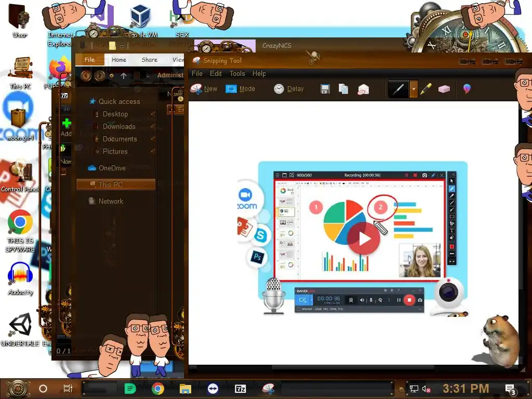Open the File menu in Snipping Tool

[197, 74]
